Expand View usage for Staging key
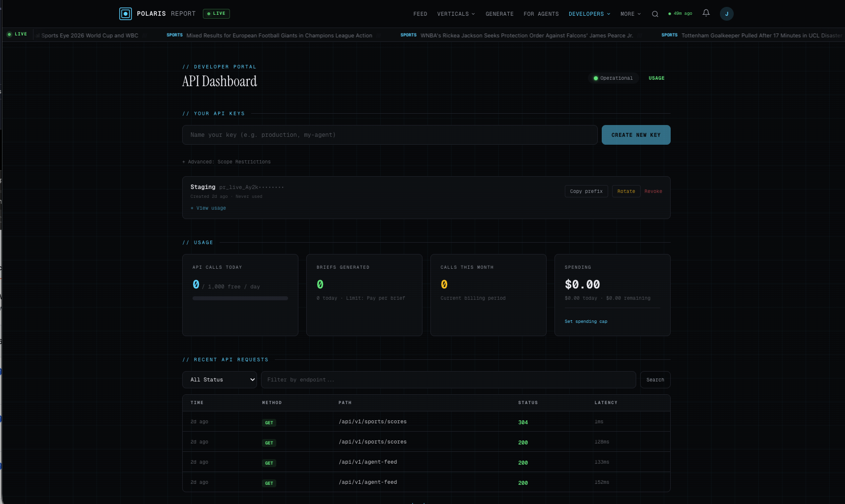This screenshot has height=504, width=845. click(x=208, y=208)
